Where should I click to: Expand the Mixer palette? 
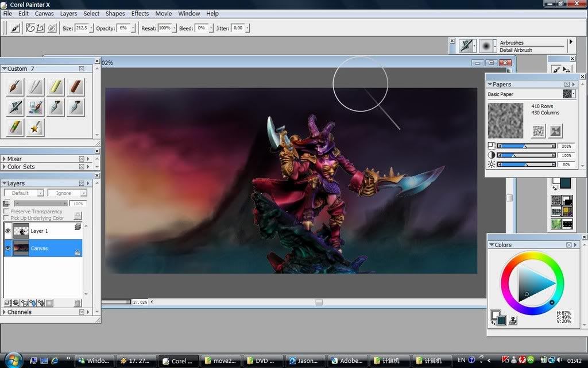click(4, 159)
